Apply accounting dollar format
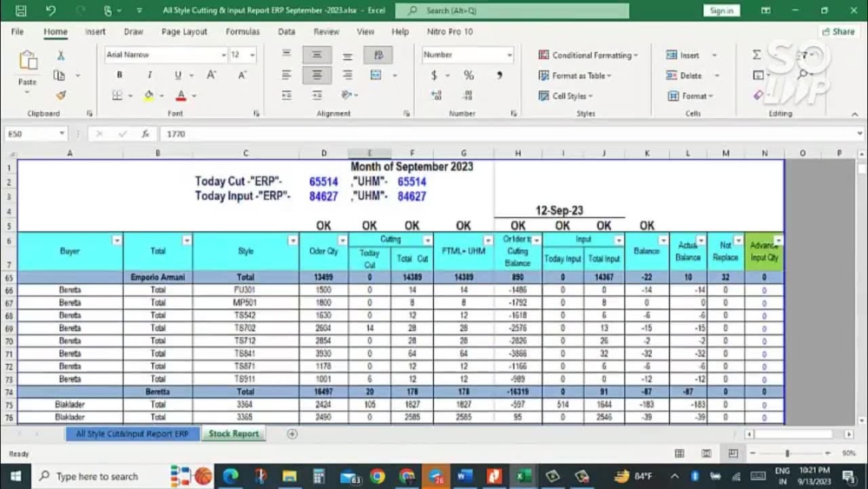 pyautogui.click(x=434, y=75)
